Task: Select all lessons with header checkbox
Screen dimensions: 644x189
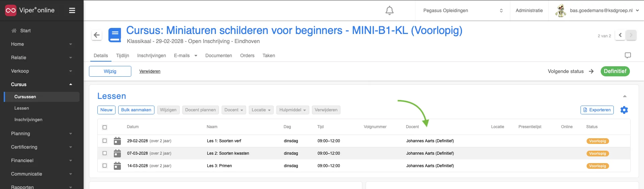Action: pyautogui.click(x=105, y=127)
